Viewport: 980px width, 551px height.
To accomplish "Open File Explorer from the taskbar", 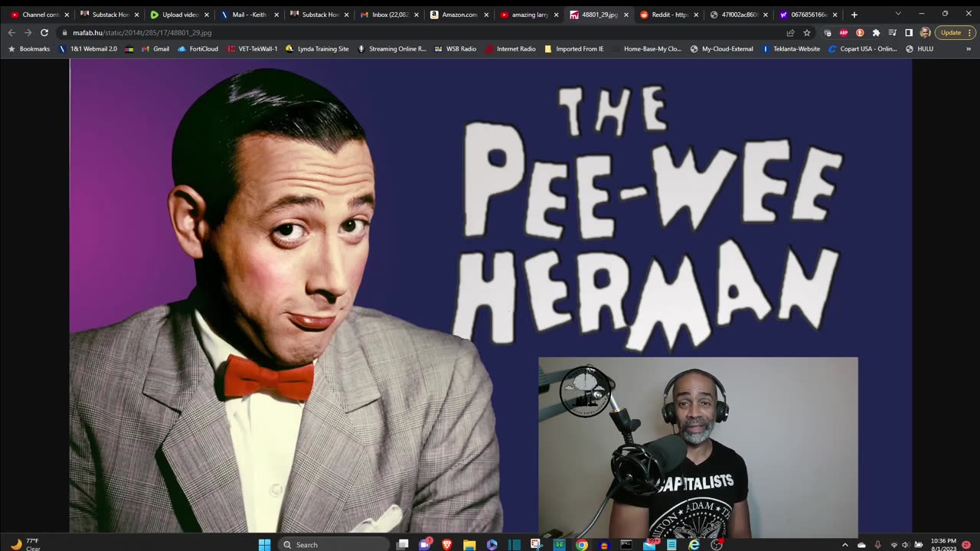I will point(469,545).
